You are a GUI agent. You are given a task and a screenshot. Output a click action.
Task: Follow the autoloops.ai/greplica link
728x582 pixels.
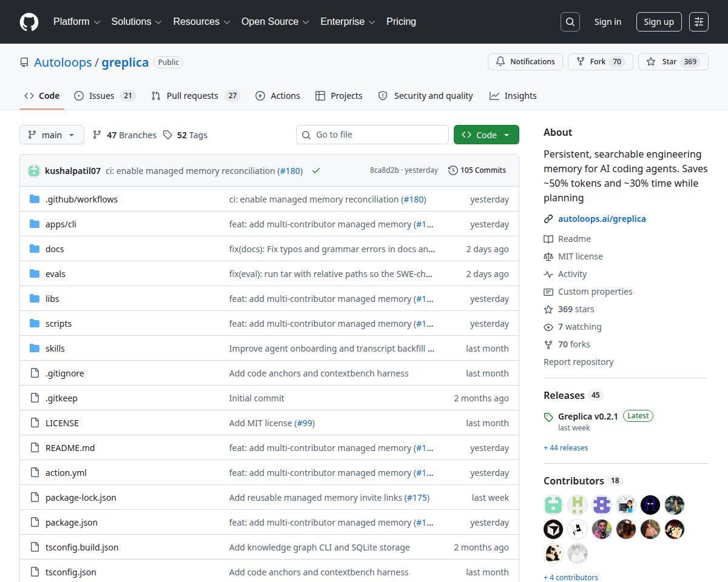pyautogui.click(x=602, y=219)
